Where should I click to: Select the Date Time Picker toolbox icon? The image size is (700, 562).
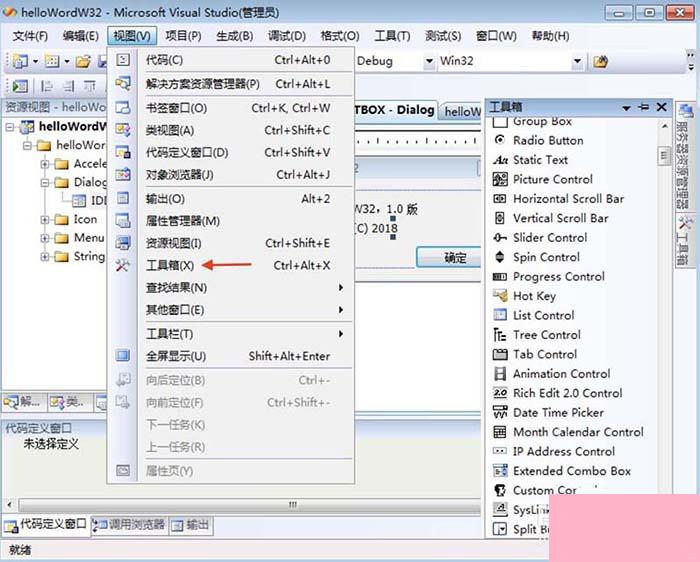tap(500, 412)
